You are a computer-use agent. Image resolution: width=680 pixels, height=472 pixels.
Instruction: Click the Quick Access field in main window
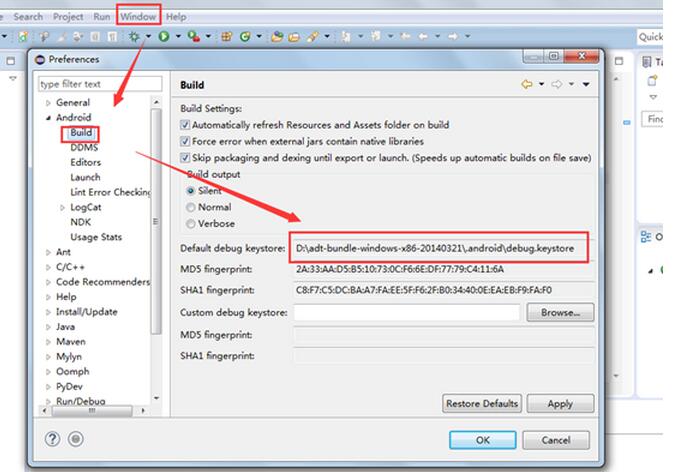[x=650, y=37]
